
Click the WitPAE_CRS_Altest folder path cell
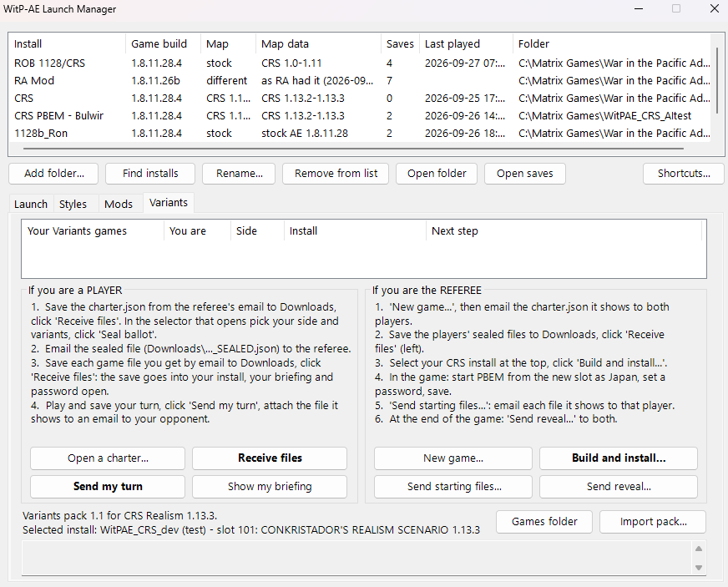click(604, 115)
